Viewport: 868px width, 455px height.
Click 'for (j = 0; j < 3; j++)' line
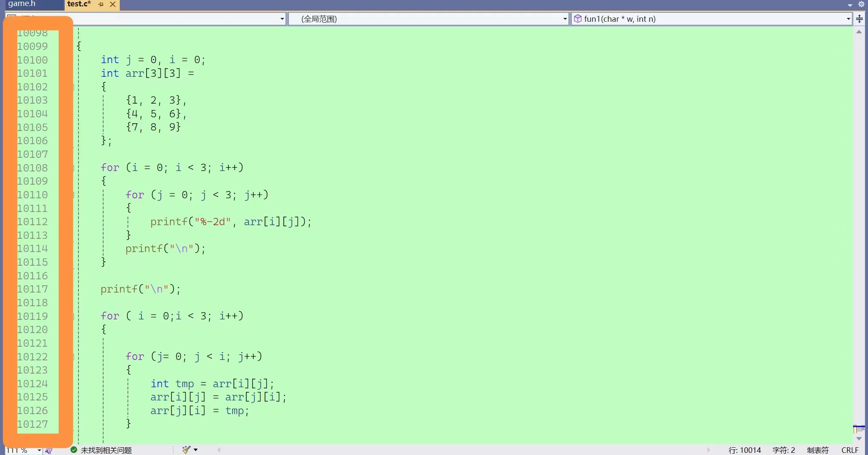tap(197, 195)
